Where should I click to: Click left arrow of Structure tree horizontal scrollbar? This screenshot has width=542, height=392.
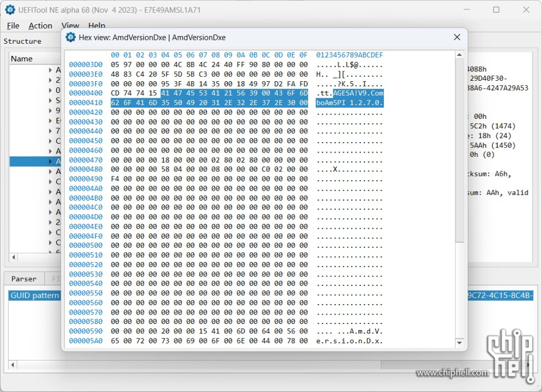[14, 258]
